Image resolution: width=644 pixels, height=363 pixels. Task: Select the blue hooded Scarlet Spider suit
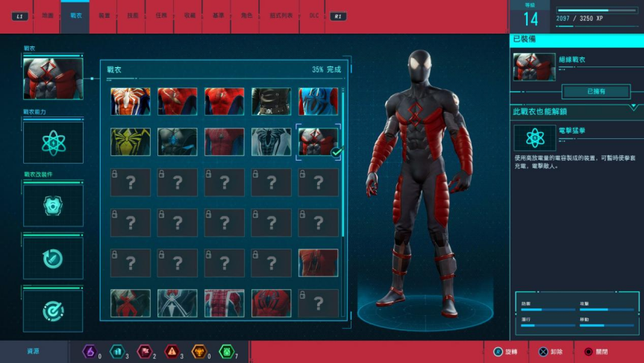point(319,101)
